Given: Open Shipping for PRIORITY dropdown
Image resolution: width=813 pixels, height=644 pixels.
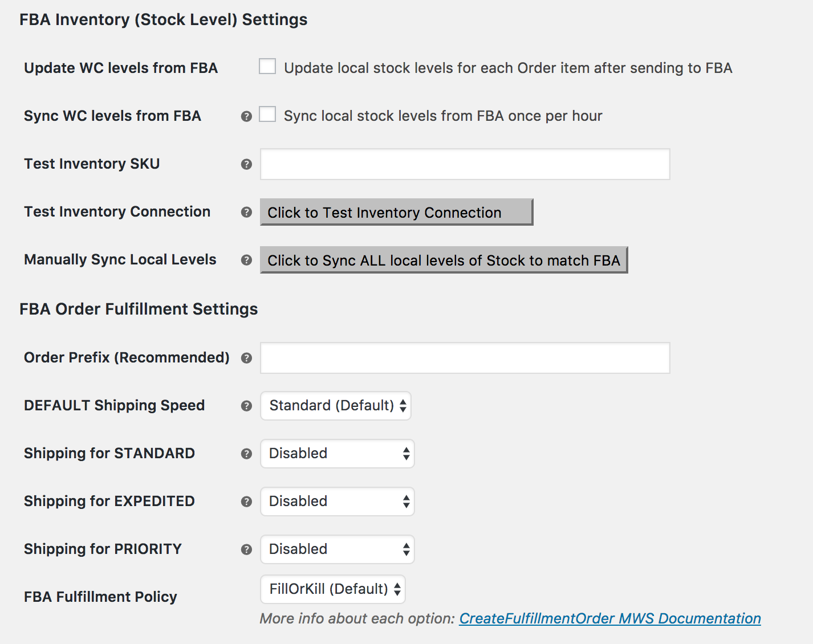Looking at the screenshot, I should (x=338, y=549).
